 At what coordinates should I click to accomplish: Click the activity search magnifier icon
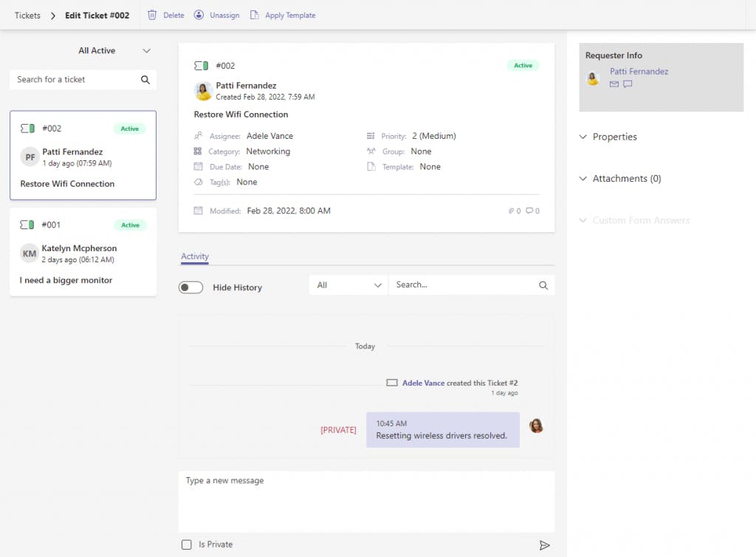point(543,285)
